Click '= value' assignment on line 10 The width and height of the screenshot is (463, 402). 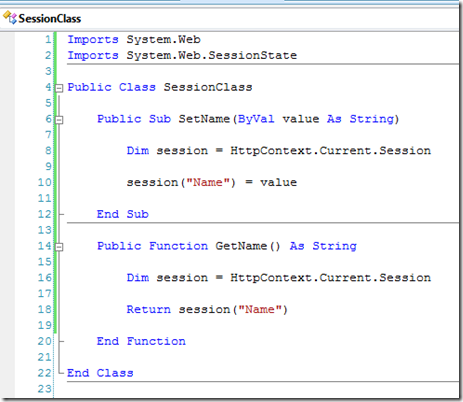271,182
